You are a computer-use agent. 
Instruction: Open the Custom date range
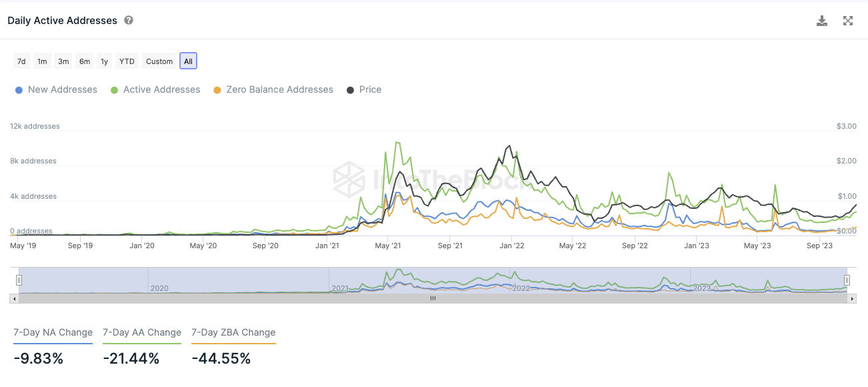(159, 61)
